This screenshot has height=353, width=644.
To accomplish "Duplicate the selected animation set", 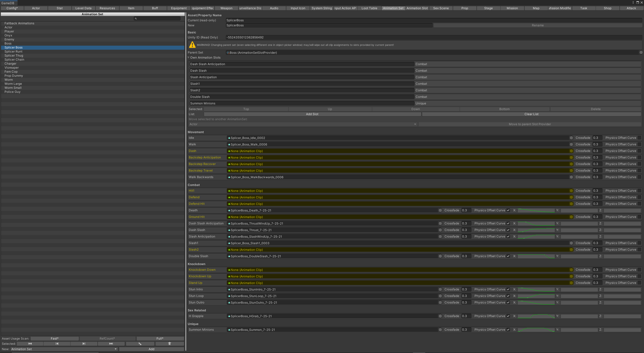I will pyautogui.click(x=140, y=344).
